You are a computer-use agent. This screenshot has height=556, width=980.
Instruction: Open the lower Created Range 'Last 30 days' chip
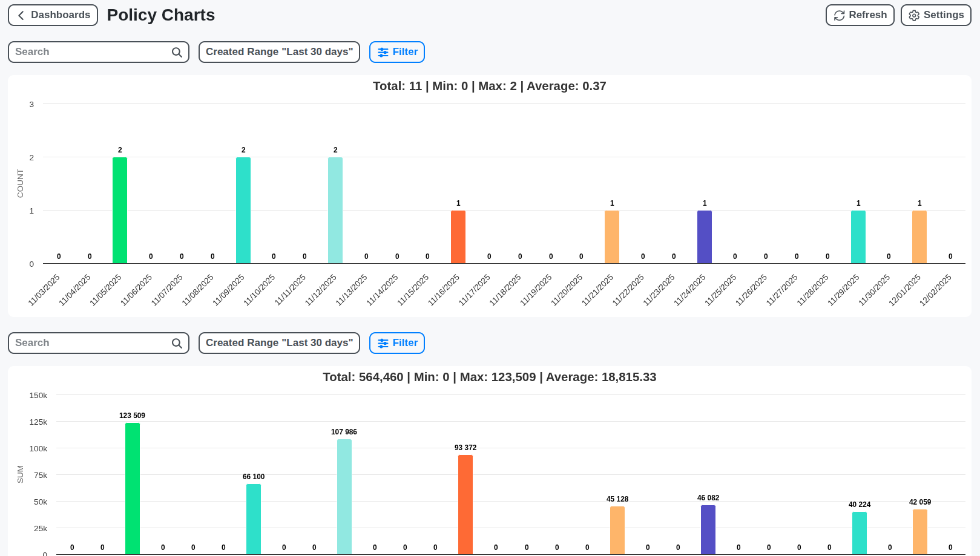click(x=279, y=343)
